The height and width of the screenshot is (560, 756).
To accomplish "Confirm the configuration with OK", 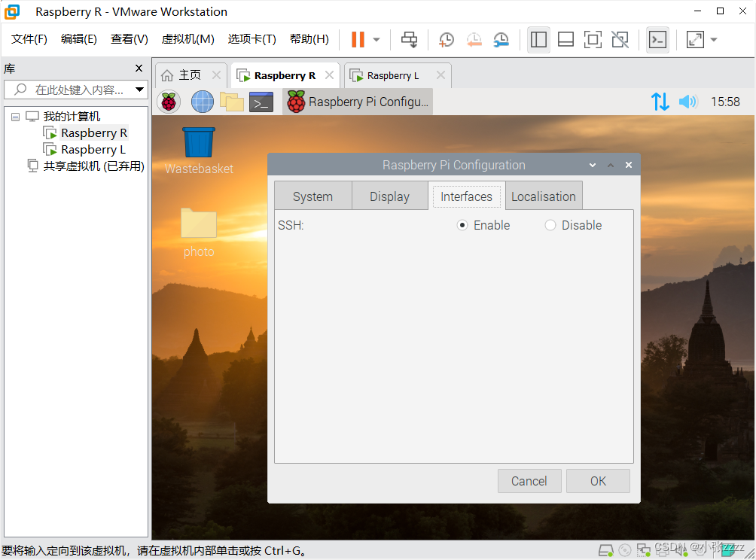I will coord(598,481).
